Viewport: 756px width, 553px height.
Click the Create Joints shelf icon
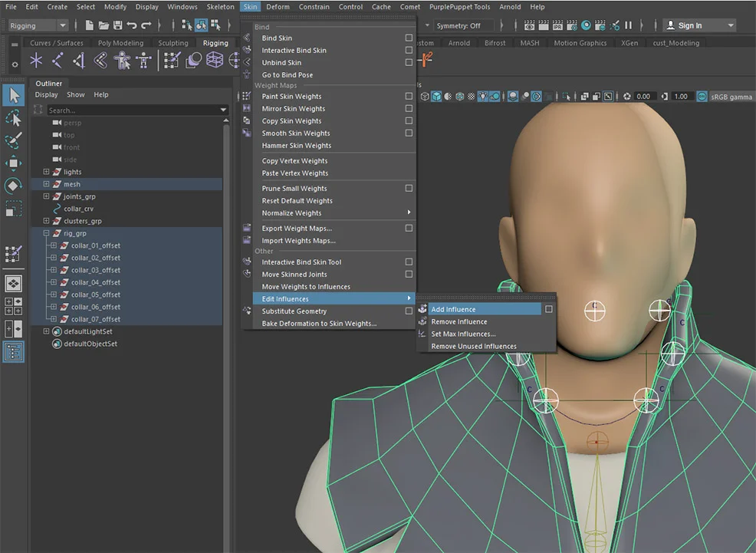56,61
